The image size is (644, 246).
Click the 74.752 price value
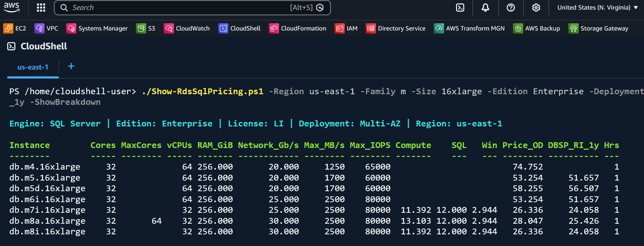528,167
